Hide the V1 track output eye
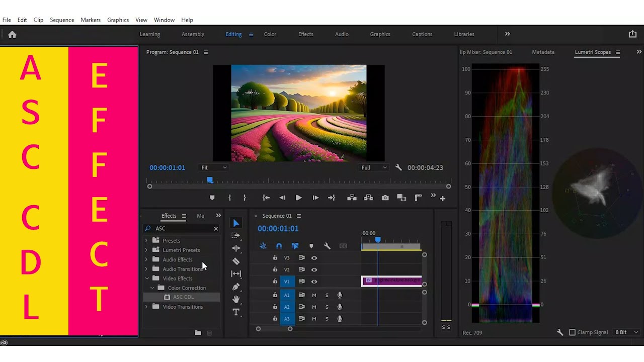Viewport: 644px width, 362px height. pos(314,282)
